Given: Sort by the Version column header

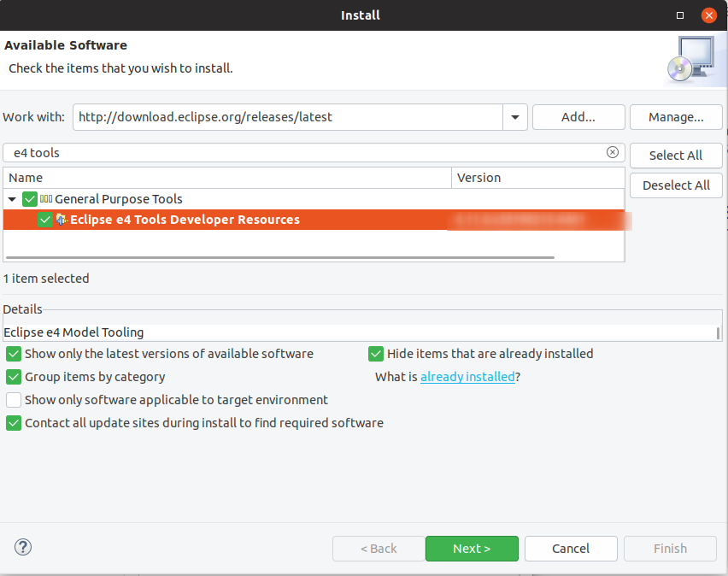Looking at the screenshot, I should (x=537, y=178).
